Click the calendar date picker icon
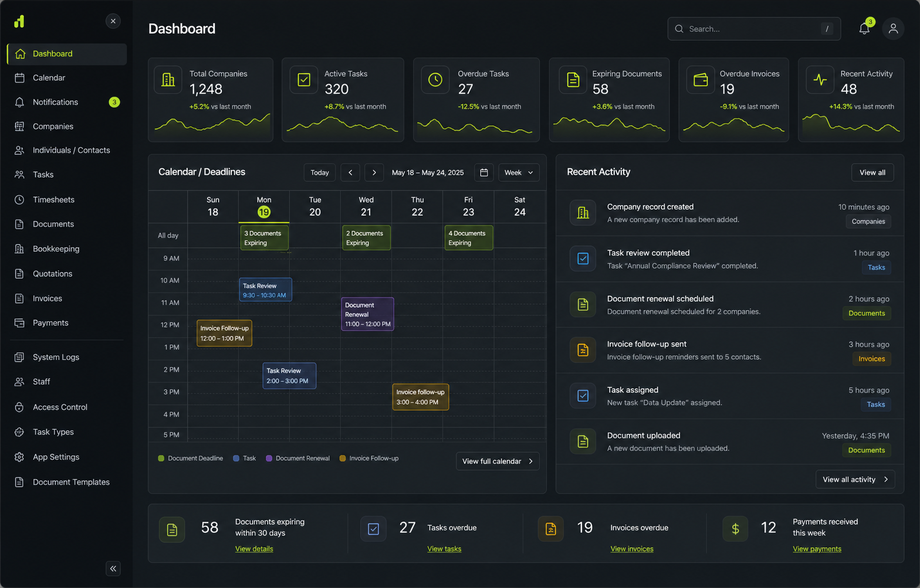The width and height of the screenshot is (920, 588). tap(484, 172)
